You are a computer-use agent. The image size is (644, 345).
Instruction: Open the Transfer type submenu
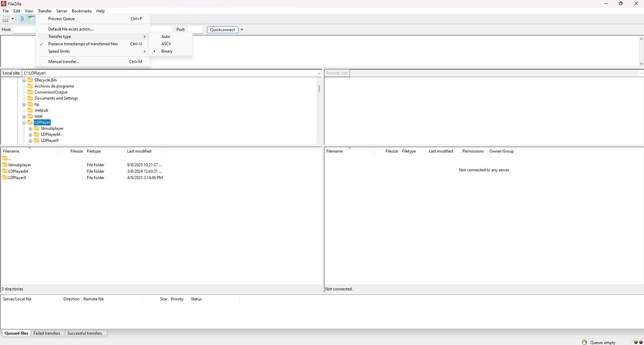(93, 37)
